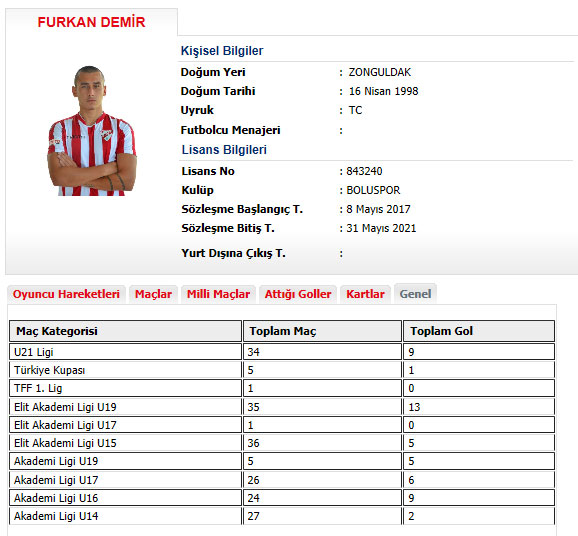Select the Akademi Ligi U14 row
The width and height of the screenshot is (578, 536).
282,516
